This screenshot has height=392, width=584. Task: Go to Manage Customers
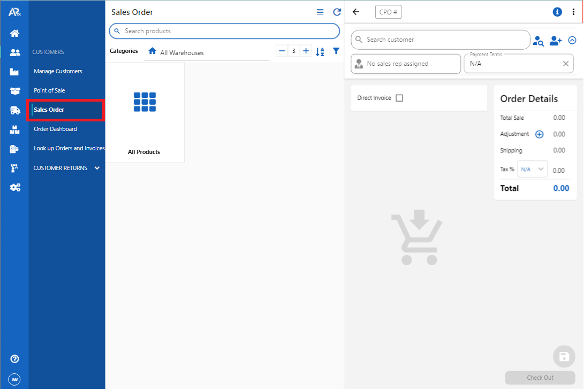click(x=58, y=71)
